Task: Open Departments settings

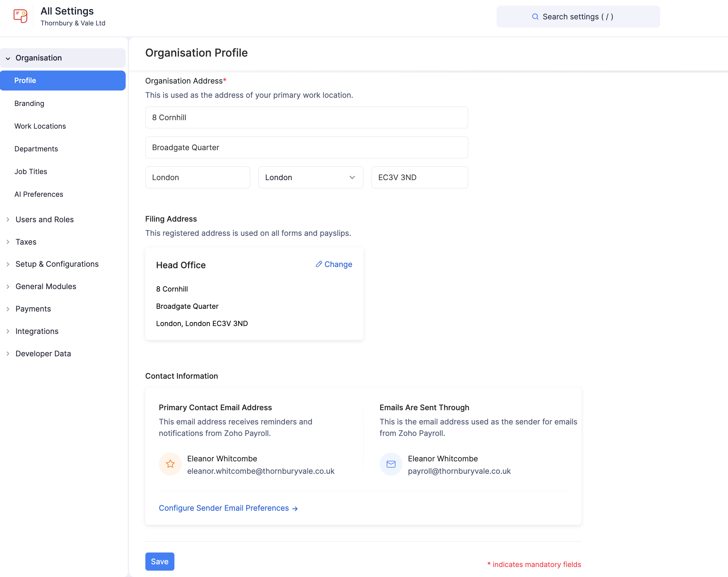Action: [36, 149]
